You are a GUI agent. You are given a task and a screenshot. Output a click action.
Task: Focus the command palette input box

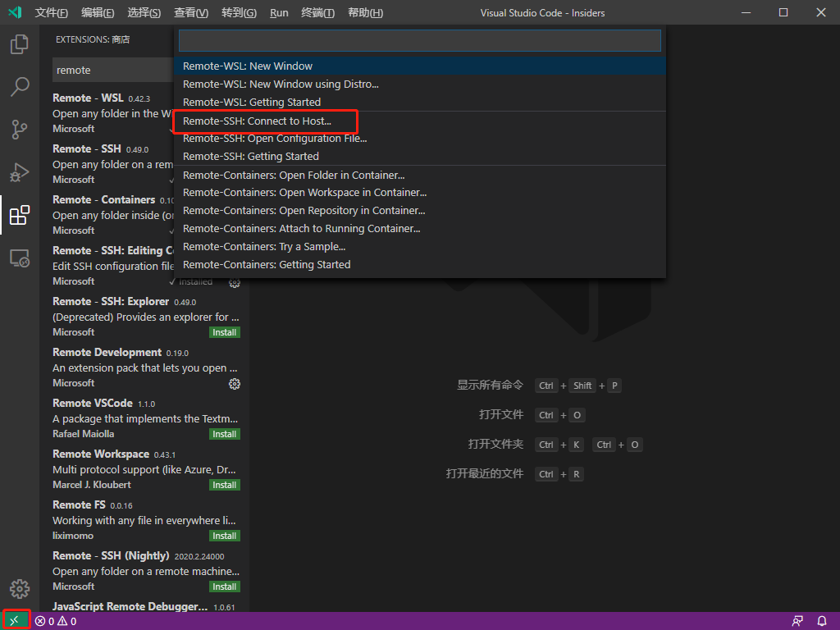point(419,41)
